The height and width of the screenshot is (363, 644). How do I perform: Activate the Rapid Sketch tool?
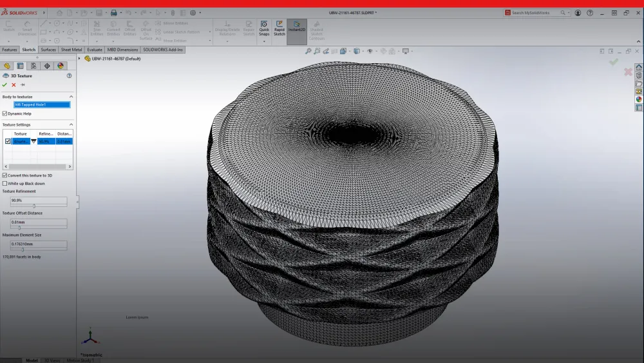tap(279, 28)
